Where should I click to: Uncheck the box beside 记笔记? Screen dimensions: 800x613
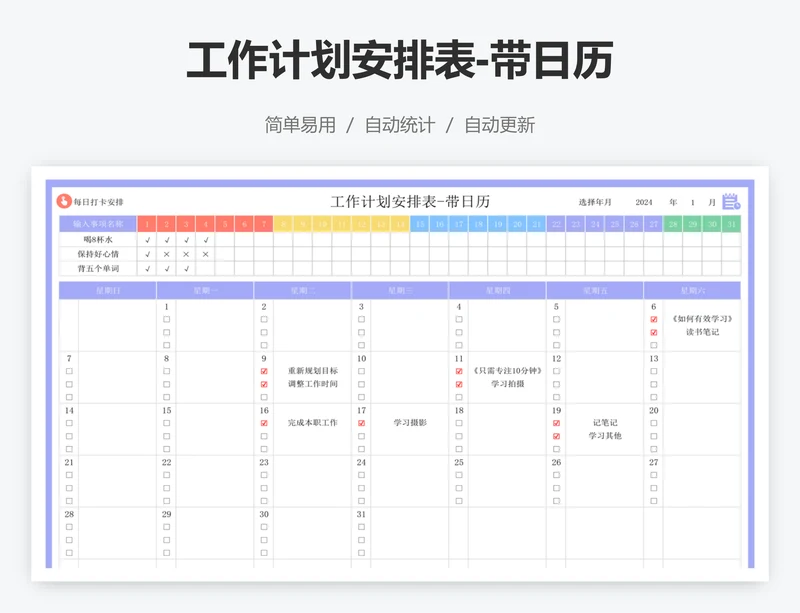click(556, 423)
